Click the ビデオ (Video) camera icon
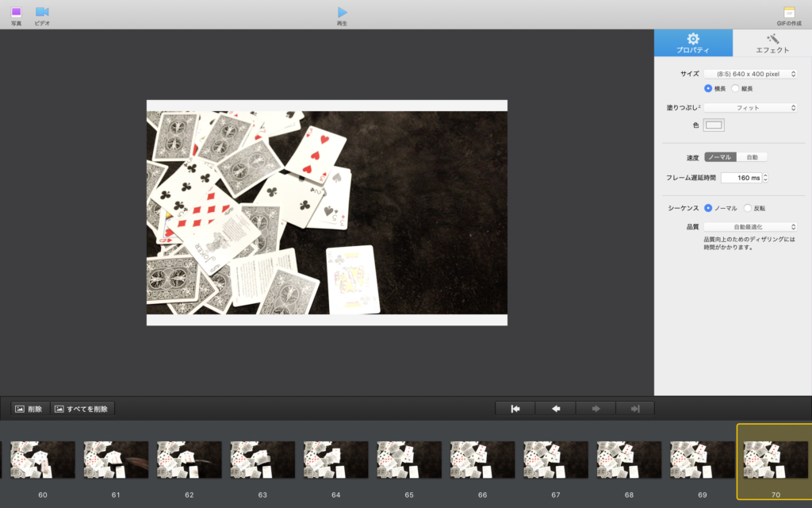 click(x=42, y=12)
